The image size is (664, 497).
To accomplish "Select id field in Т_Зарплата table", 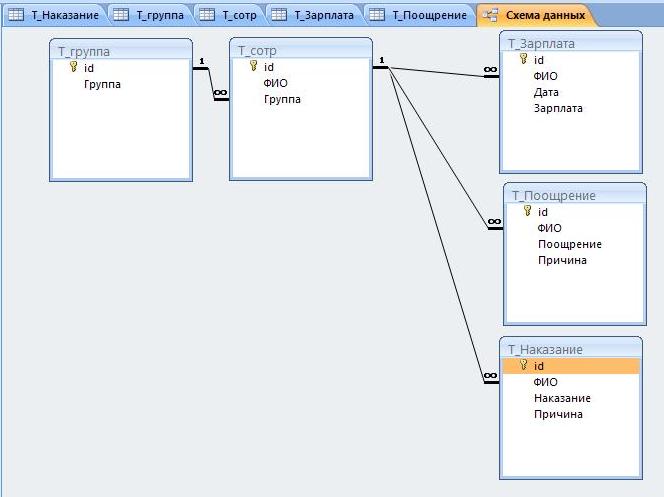I will pos(571,60).
